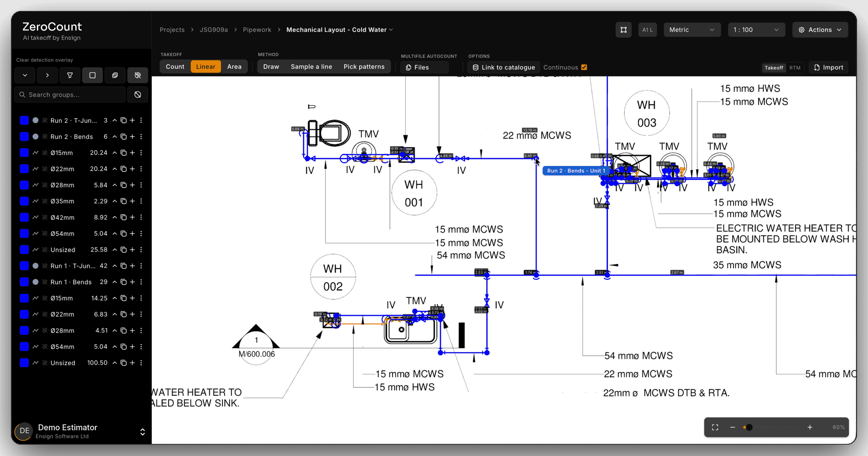Viewport: 868px width, 456px height.
Task: Go to Pipework breadcrumb link
Action: 257,30
